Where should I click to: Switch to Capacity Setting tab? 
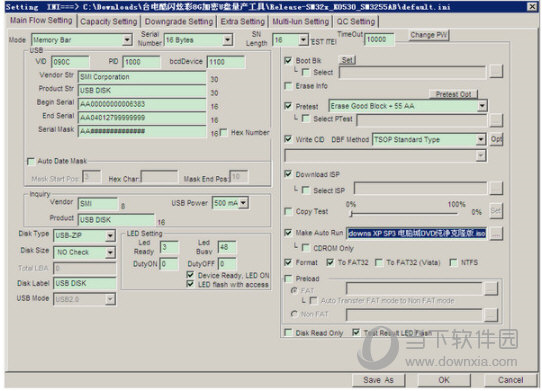pos(109,21)
